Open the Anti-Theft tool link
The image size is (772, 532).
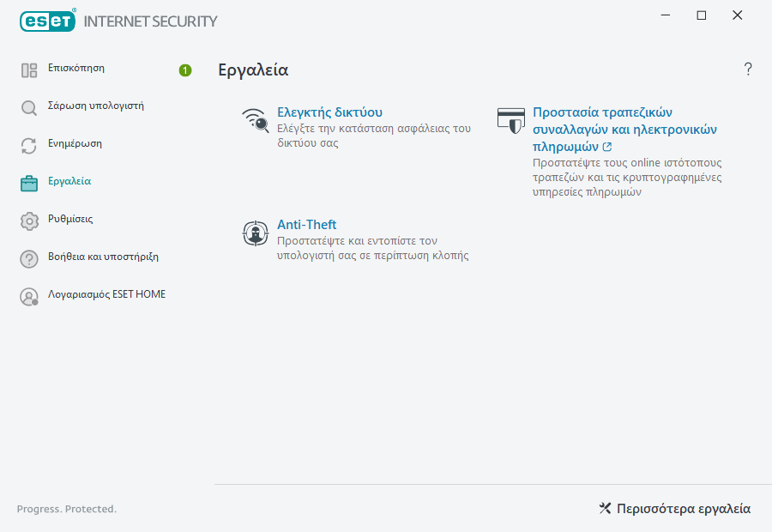[x=306, y=225]
